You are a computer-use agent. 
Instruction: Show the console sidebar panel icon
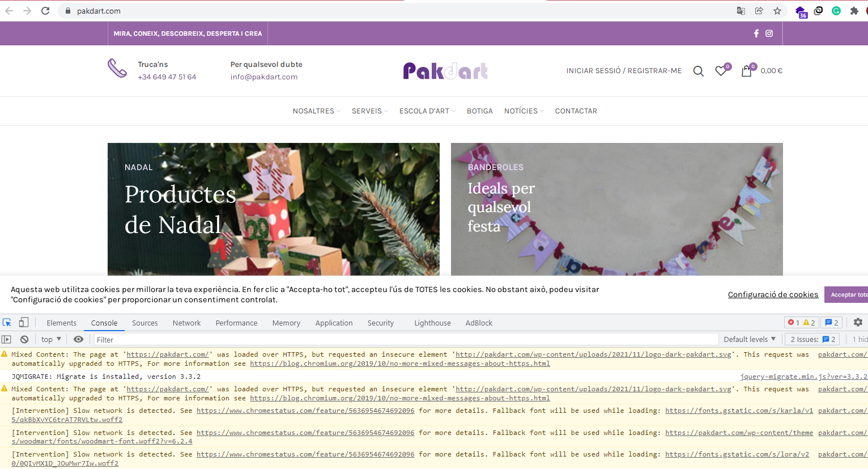point(6,339)
